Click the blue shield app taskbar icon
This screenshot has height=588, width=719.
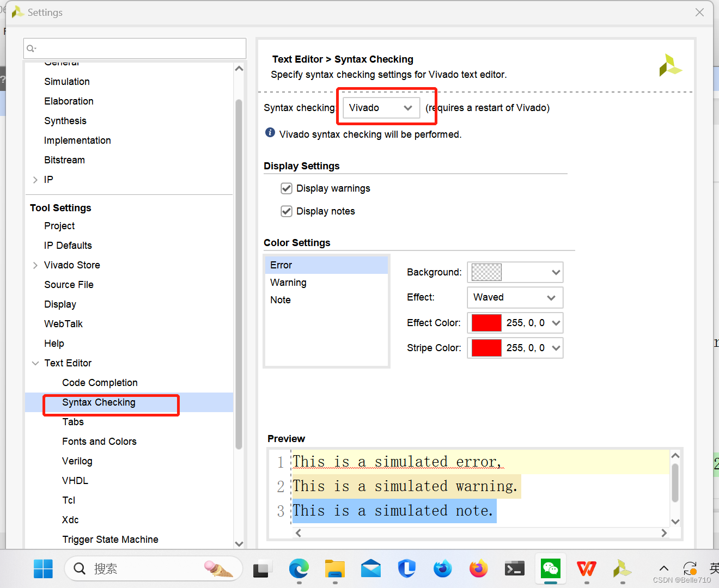pos(407,569)
